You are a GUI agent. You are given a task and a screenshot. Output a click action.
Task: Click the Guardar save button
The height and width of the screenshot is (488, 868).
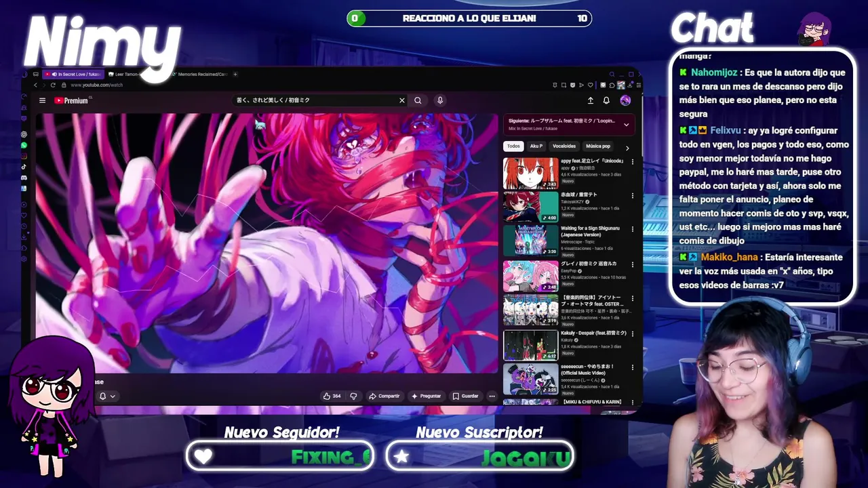point(466,396)
